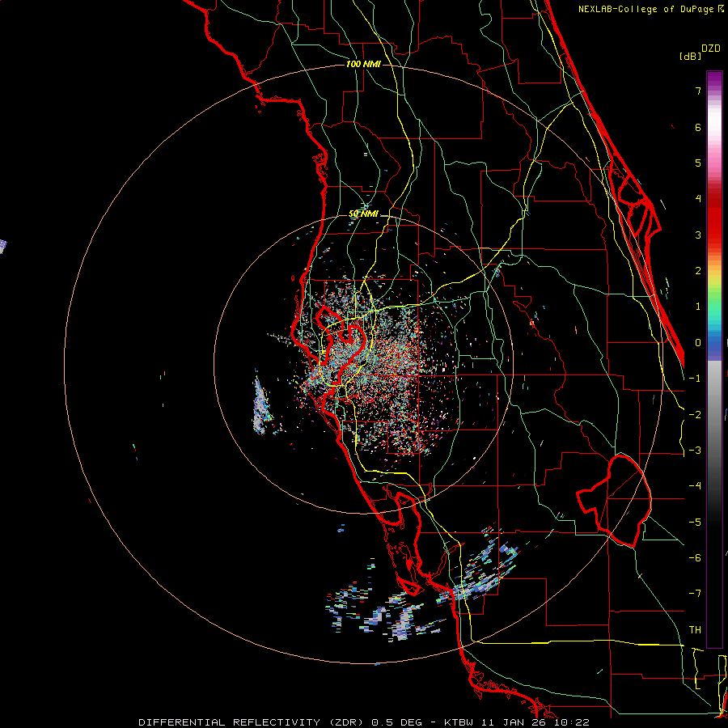Pick the -7 tick label on legend
Image resolution: width=728 pixels, height=728 pixels.
tap(695, 594)
